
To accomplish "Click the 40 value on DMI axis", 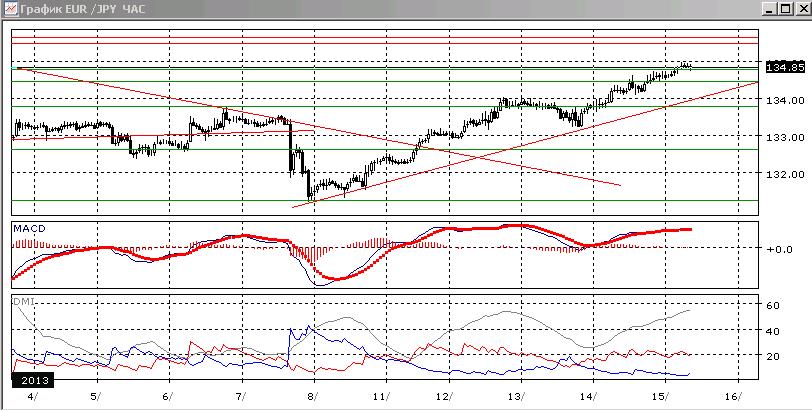I will (773, 331).
